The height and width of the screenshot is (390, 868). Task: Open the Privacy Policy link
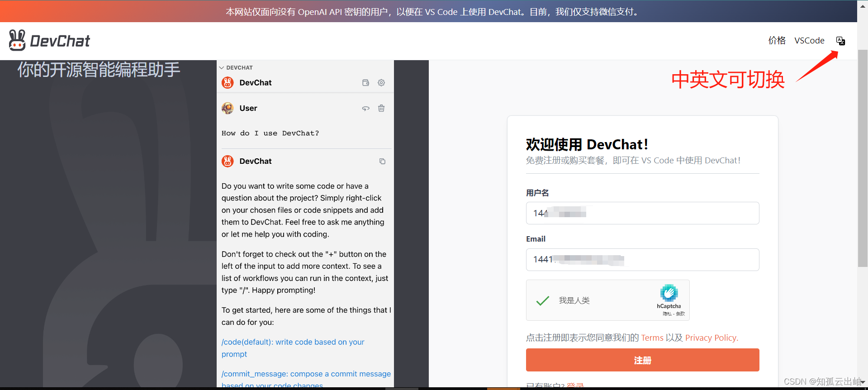[x=711, y=338]
